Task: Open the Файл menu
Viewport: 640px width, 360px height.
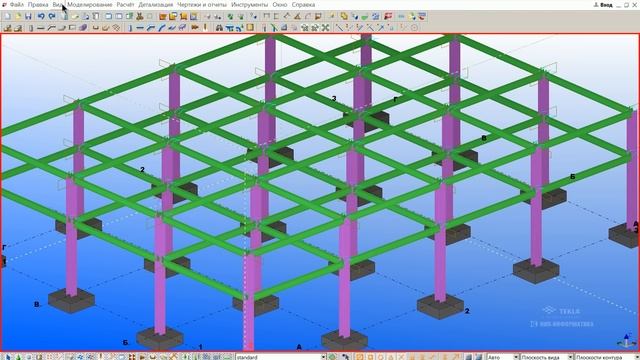Action: [16, 5]
